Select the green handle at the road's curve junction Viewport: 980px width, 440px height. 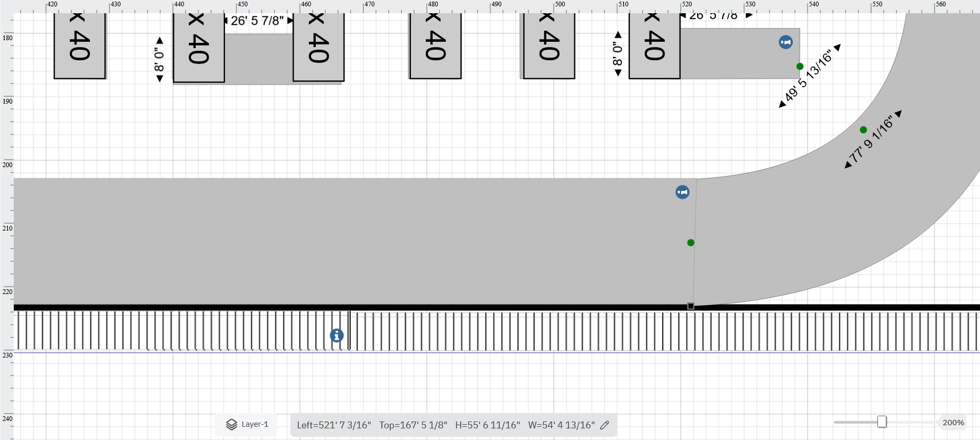(691, 243)
